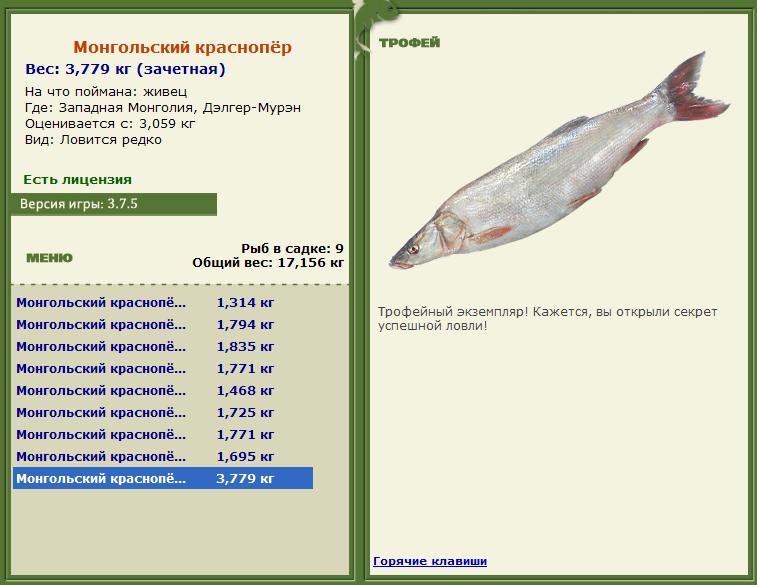Image resolution: width=757 pixels, height=585 pixels.
Task: Click the Версия игры: 3.7.5 bar
Action: point(114,204)
